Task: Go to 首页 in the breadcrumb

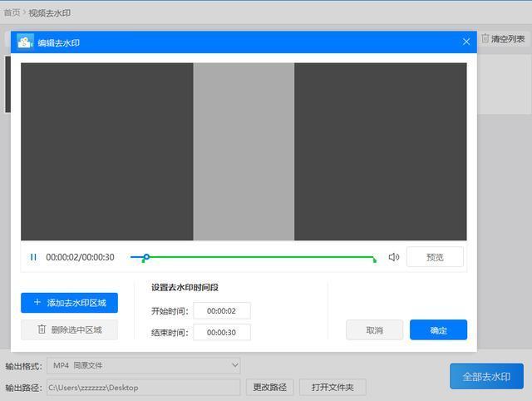Action: [12, 13]
